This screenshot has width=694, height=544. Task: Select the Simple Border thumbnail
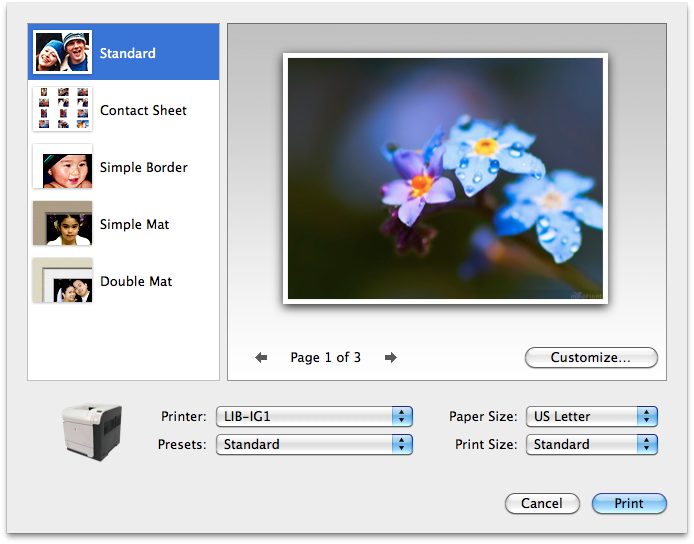tap(62, 166)
